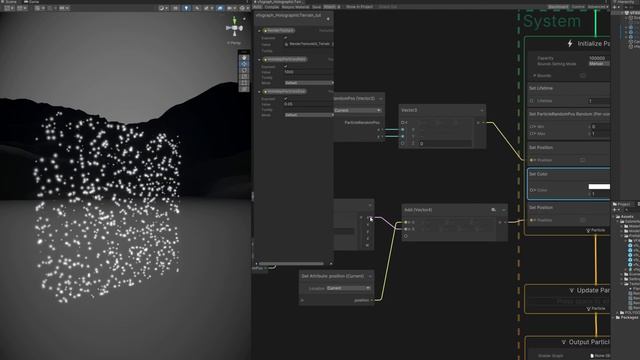Image resolution: width=640 pixels, height=360 pixels.
Task: Toggle 2D view button in Scene toolbar
Action: point(176,8)
